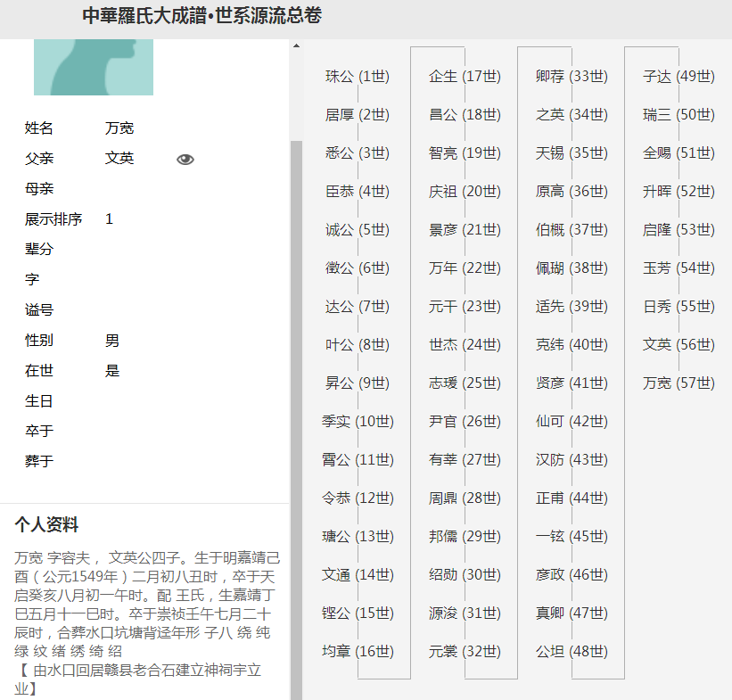Screen dimensions: 732x700
Task: Open 智亮 (19世)
Action: 465,152
